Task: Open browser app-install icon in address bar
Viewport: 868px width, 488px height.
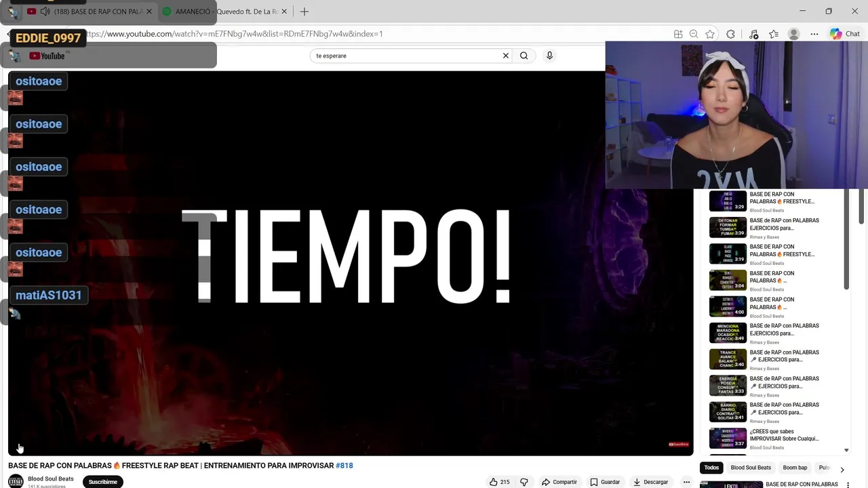Action: point(678,34)
